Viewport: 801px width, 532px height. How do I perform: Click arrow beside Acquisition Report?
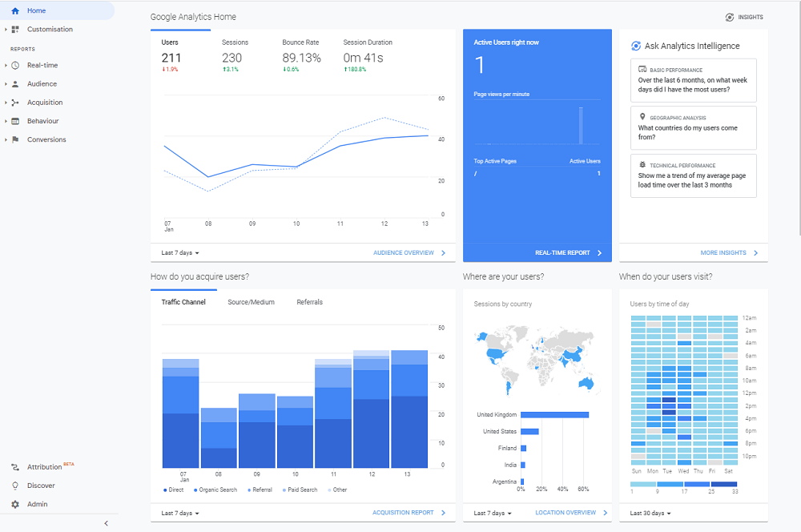point(443,513)
